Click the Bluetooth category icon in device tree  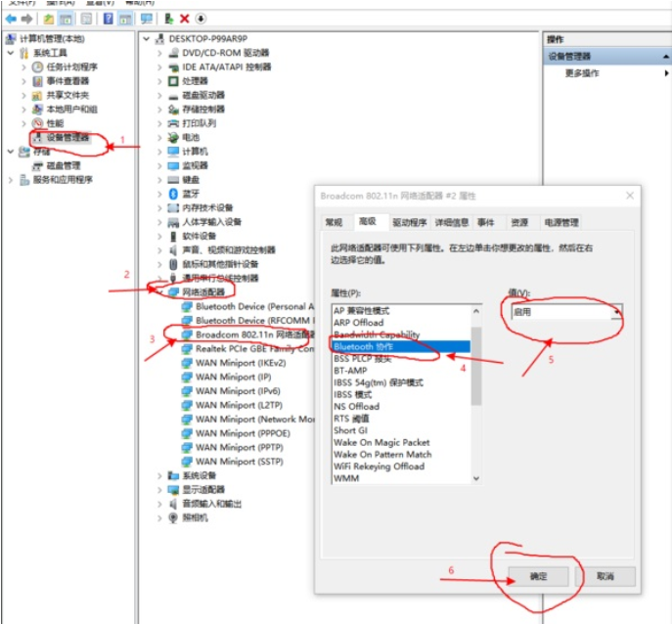click(173, 194)
